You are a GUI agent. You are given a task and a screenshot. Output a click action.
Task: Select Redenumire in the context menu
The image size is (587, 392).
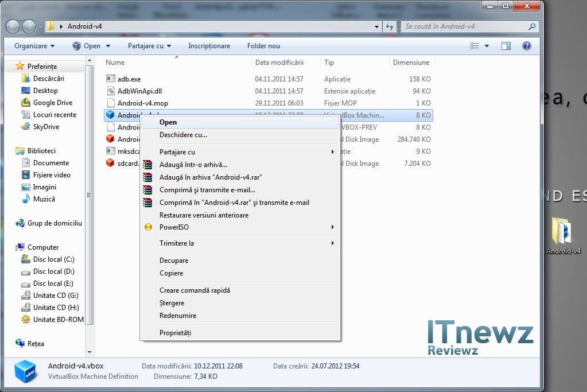pos(178,316)
